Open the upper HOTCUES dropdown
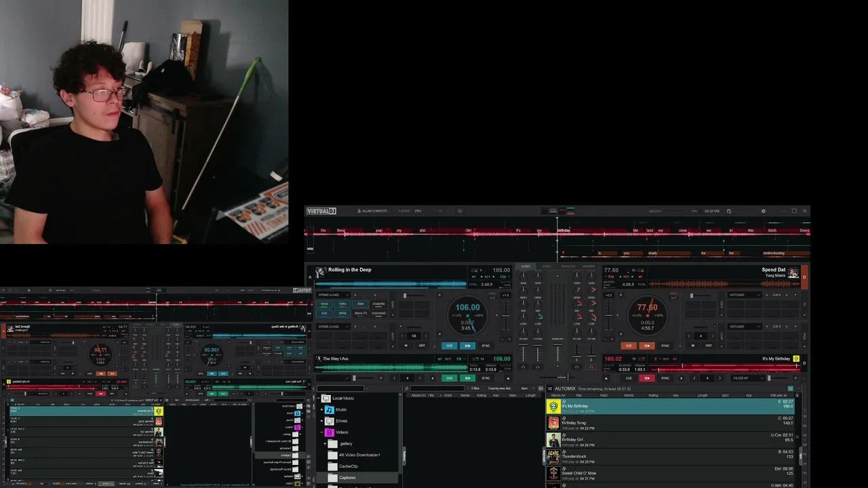This screenshot has height=488, width=868. pos(745,295)
